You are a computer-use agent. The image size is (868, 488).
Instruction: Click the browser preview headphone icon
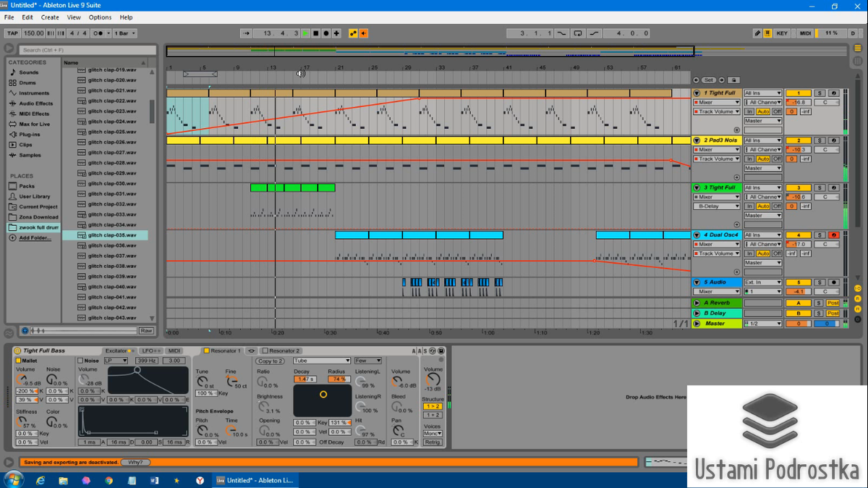pyautogui.click(x=25, y=330)
